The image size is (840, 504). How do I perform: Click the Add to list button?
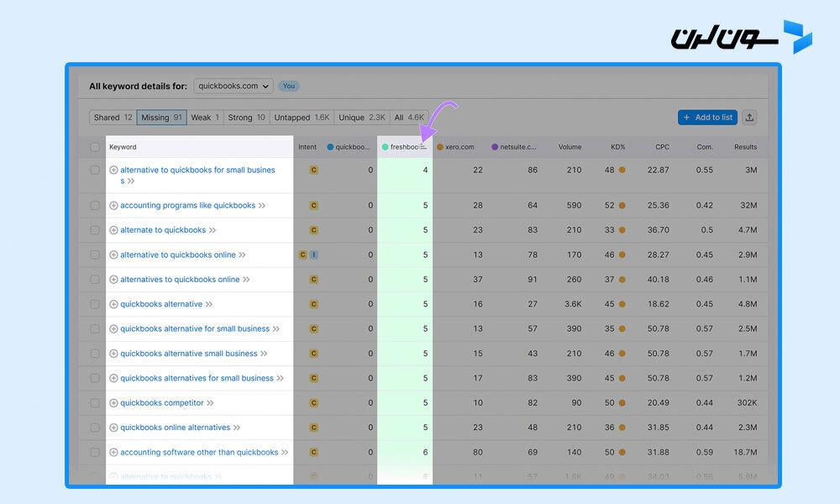click(707, 118)
